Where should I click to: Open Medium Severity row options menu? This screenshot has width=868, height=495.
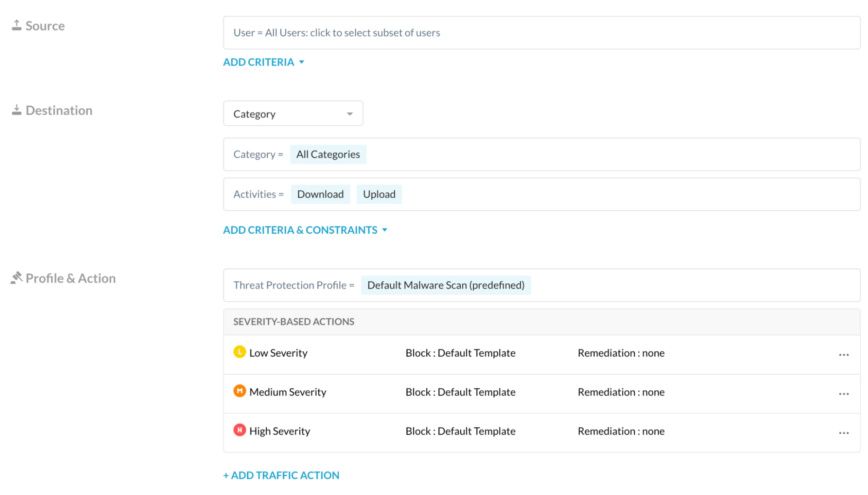point(844,394)
